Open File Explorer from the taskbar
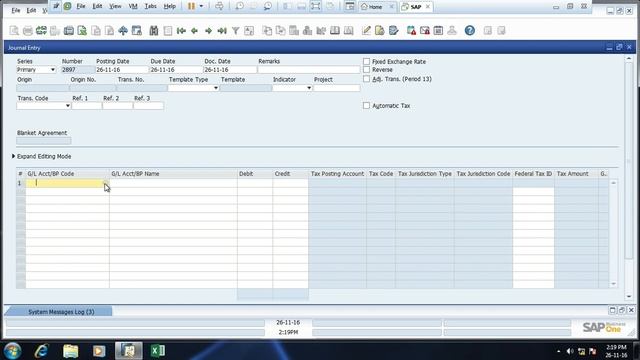 (70, 351)
